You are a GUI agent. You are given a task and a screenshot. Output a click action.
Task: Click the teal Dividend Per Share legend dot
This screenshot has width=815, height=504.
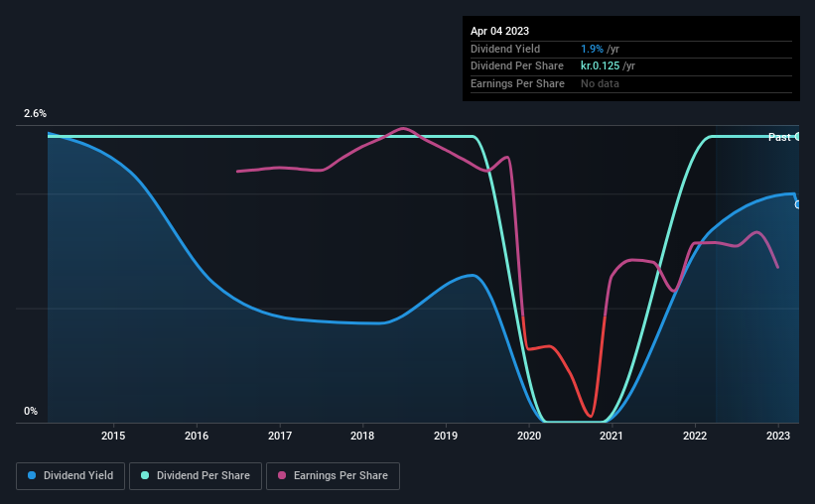[145, 475]
